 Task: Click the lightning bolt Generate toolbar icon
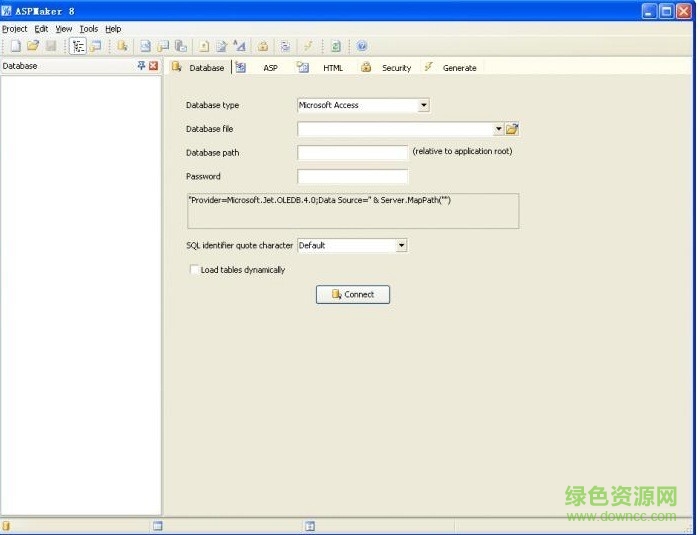click(x=309, y=46)
